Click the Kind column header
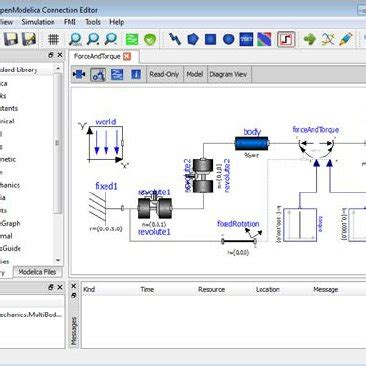Viewport: 366px width, 366px height. [89, 289]
